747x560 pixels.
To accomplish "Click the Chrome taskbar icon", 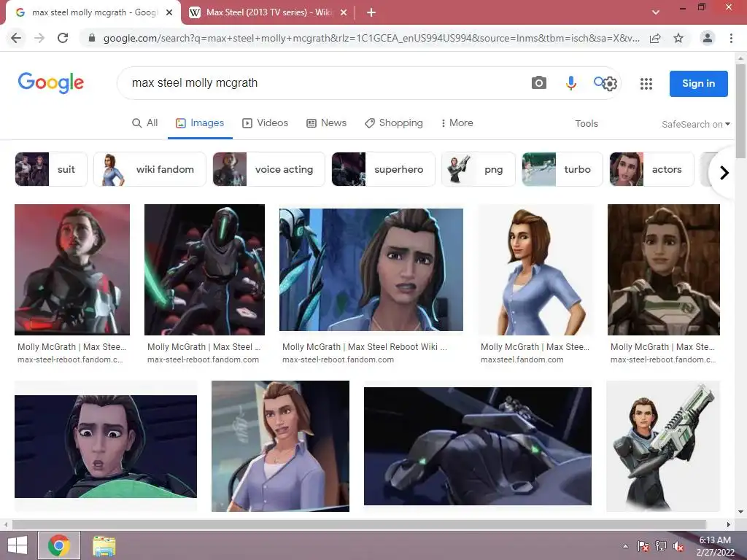I will (x=59, y=545).
